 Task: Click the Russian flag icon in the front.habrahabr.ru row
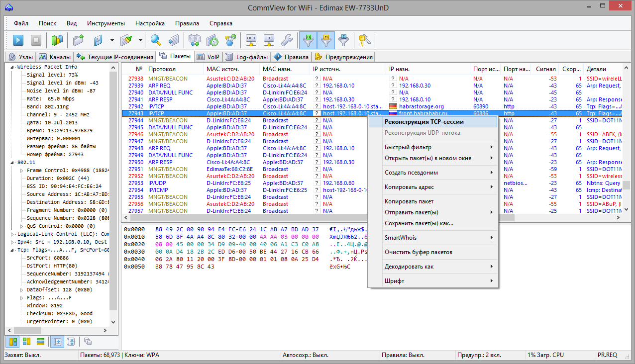(x=393, y=113)
